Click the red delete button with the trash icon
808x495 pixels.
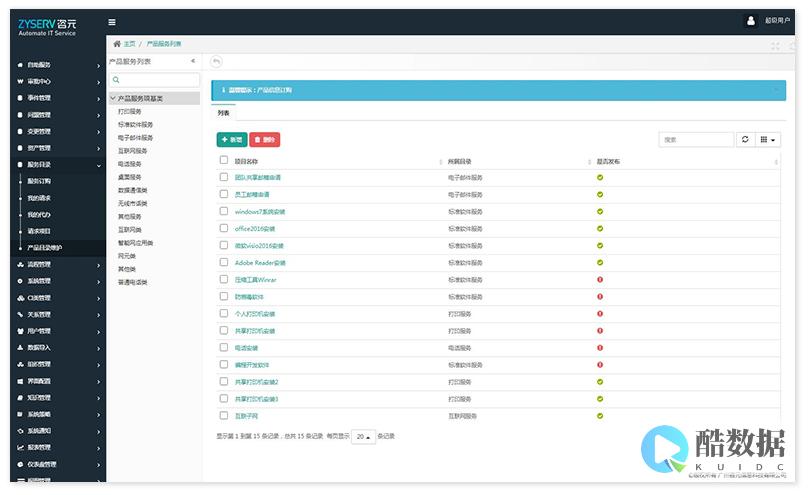[265, 140]
